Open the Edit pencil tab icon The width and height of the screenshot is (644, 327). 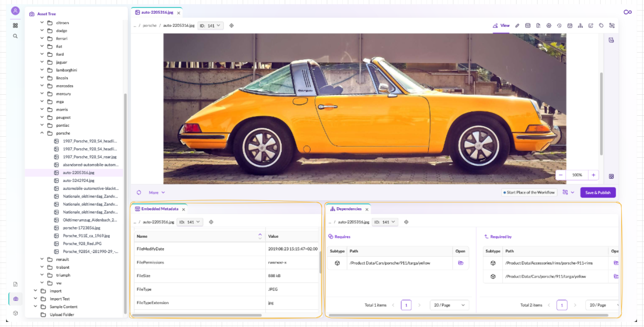(x=517, y=26)
